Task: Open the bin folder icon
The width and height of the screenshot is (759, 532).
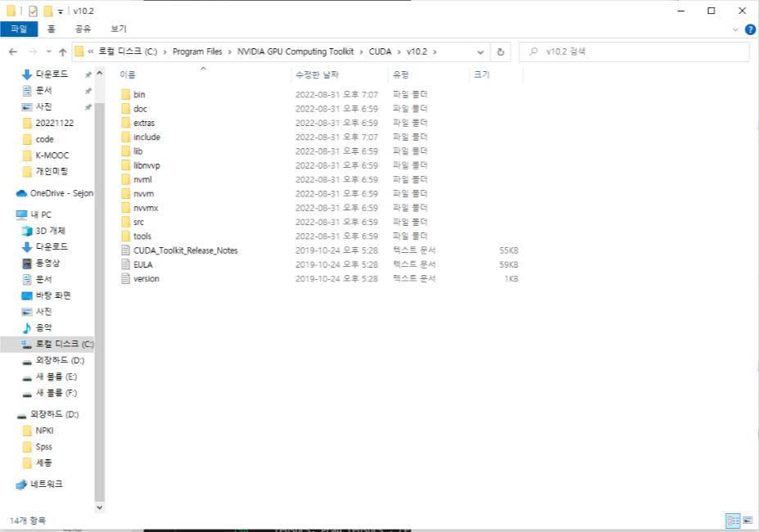Action: pos(126,94)
